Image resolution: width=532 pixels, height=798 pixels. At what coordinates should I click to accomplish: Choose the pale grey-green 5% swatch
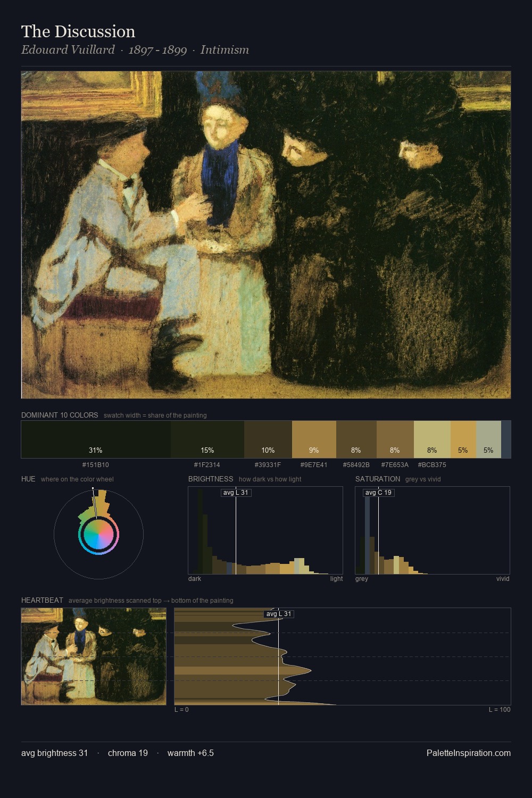pos(488,439)
